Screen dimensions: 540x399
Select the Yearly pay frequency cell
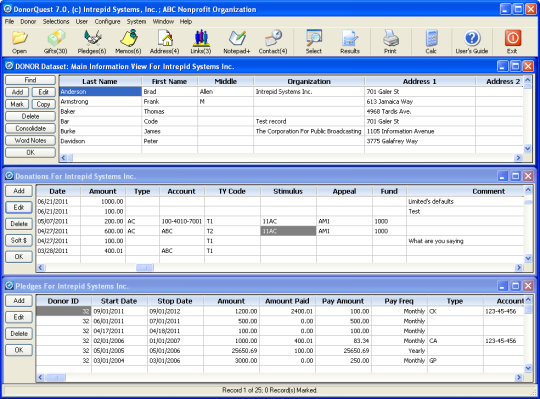point(399,351)
